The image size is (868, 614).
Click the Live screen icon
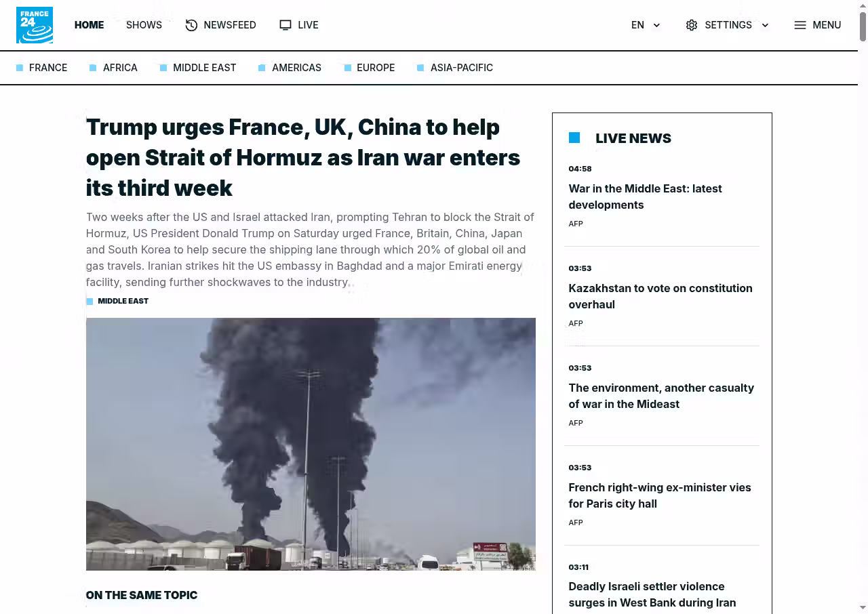point(285,25)
